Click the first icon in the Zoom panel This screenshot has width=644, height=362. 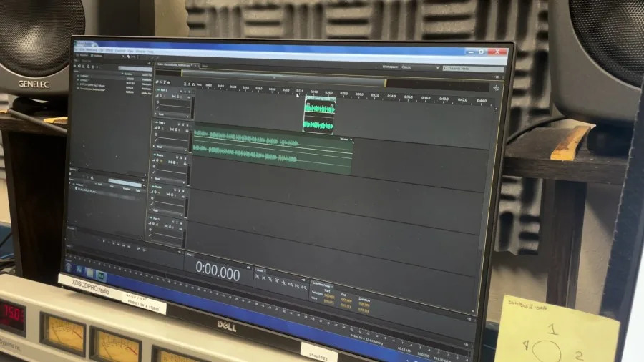click(258, 278)
